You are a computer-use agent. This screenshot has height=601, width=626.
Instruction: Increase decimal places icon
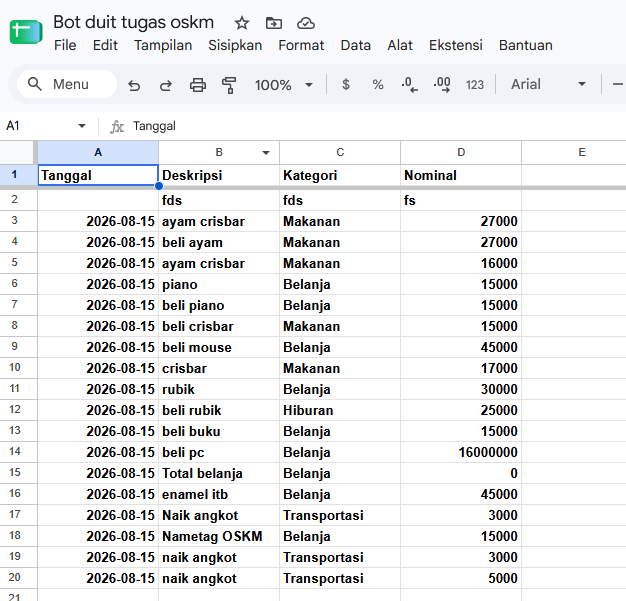coord(442,85)
